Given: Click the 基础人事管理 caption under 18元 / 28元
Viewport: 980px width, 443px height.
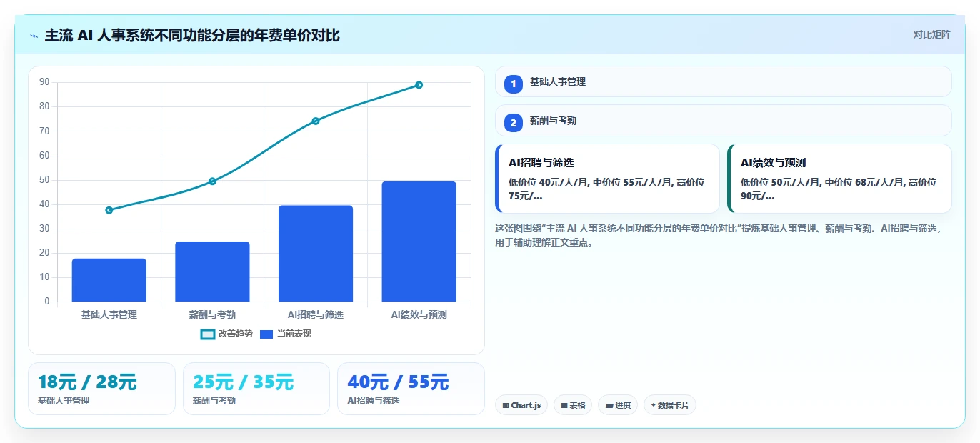Looking at the screenshot, I should 64,401.
